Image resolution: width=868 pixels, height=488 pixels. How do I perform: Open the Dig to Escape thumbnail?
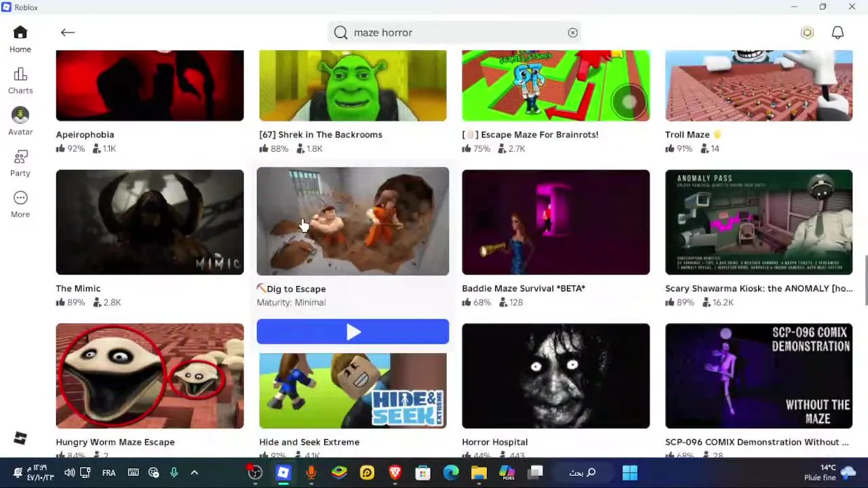click(x=353, y=221)
